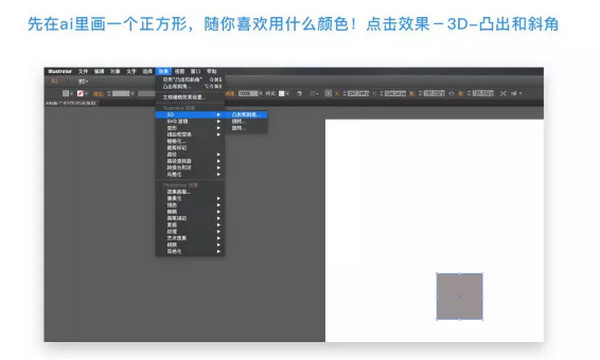Click the width 宽 value field
This screenshot has height=360, width=600.
pyautogui.click(x=434, y=93)
